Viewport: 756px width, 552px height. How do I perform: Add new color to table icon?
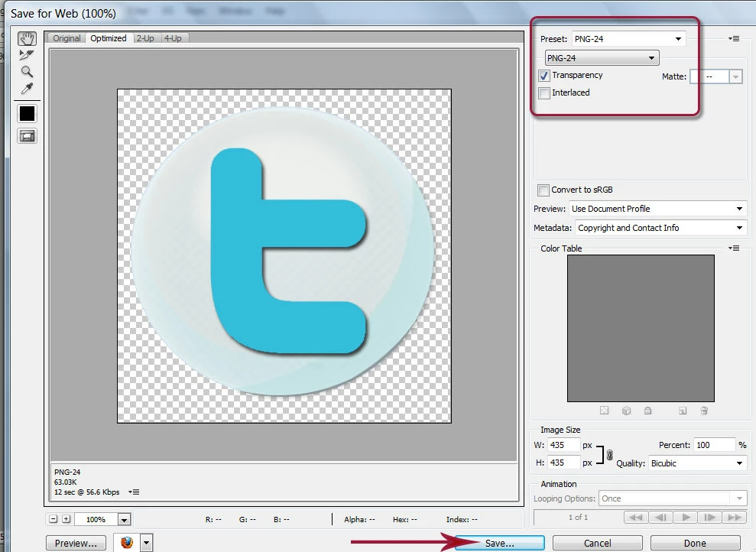click(x=682, y=411)
